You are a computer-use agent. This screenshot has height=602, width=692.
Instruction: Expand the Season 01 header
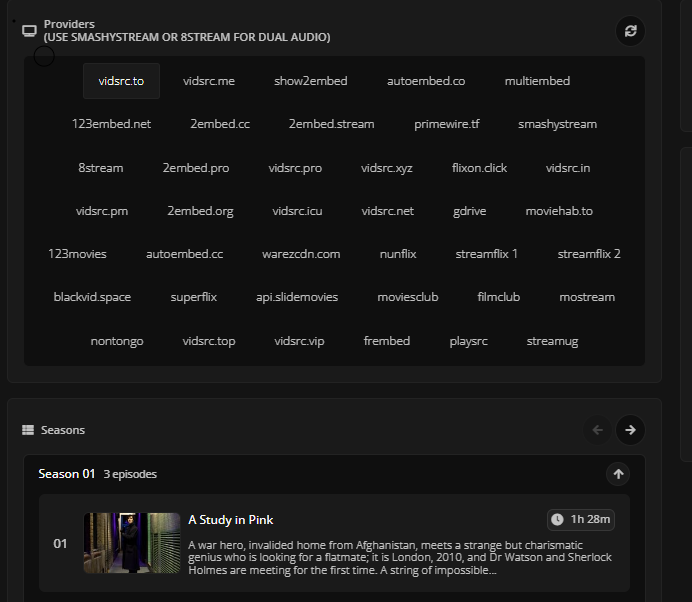67,474
